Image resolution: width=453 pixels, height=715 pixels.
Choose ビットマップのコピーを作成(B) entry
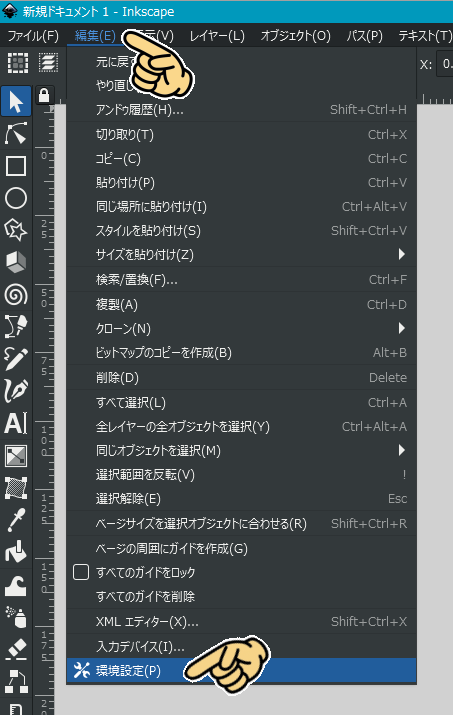click(x=242, y=352)
